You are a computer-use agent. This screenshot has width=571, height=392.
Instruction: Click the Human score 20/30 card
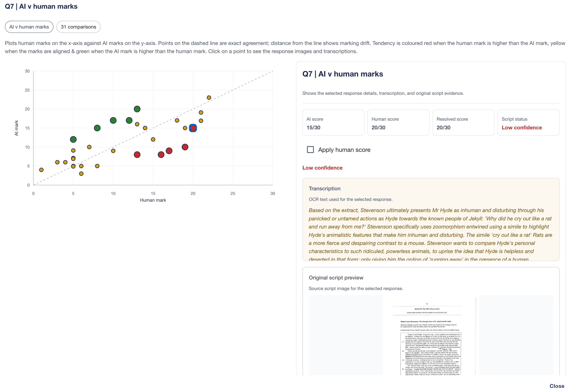click(398, 123)
